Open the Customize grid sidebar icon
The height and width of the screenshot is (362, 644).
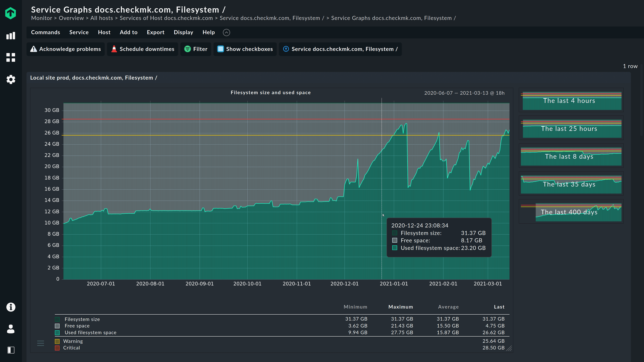click(11, 57)
